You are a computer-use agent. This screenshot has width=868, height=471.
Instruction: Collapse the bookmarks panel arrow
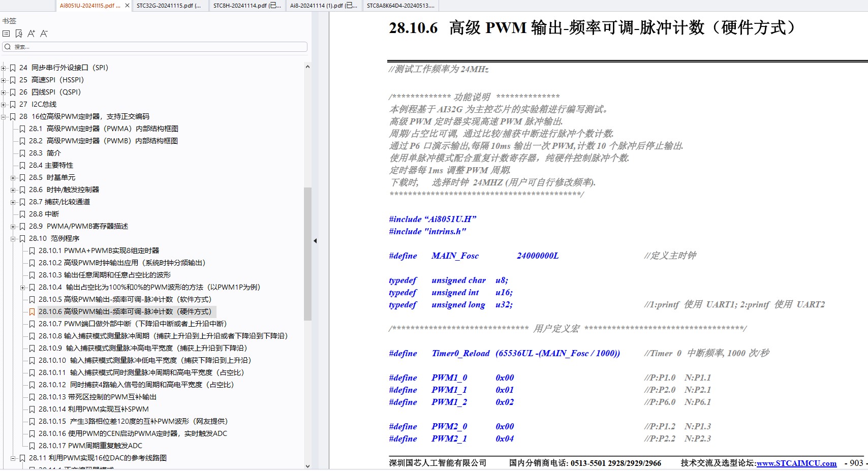[x=315, y=241]
